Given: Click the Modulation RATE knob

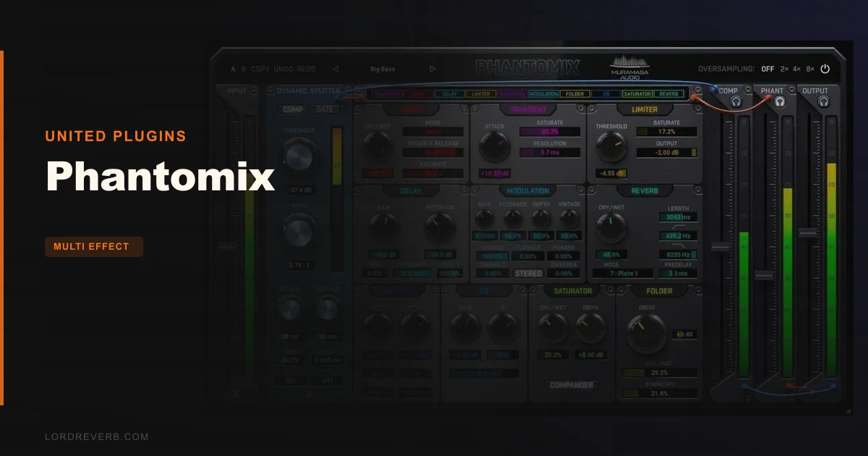Looking at the screenshot, I should [485, 219].
